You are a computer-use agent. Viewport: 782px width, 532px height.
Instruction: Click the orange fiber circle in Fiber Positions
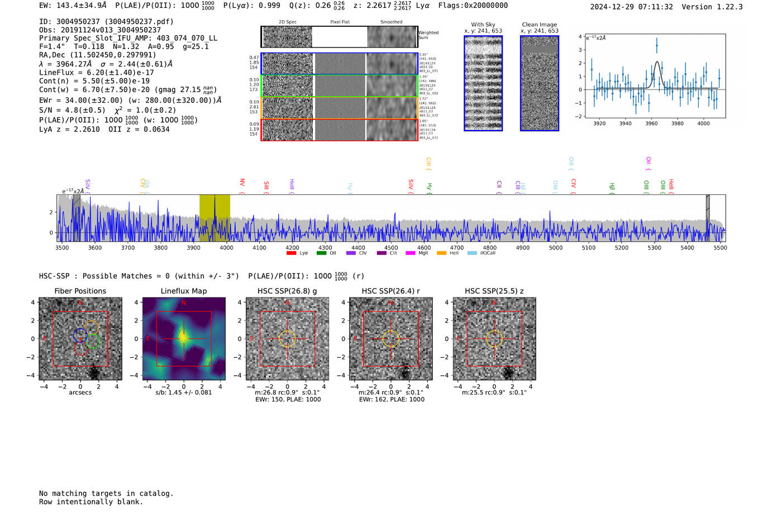click(x=92, y=328)
